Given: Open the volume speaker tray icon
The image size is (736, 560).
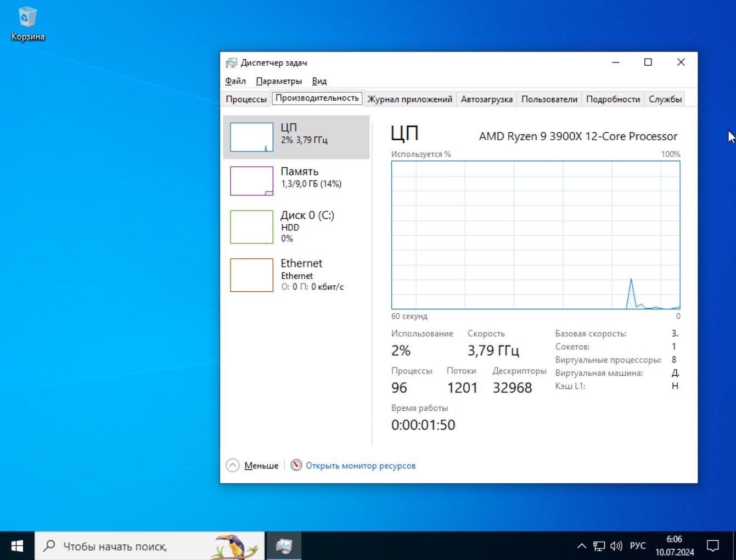Looking at the screenshot, I should point(616,546).
